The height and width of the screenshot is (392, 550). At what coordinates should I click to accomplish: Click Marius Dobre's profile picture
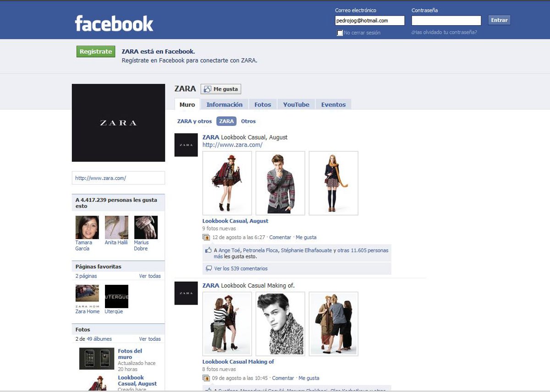pyautogui.click(x=146, y=228)
